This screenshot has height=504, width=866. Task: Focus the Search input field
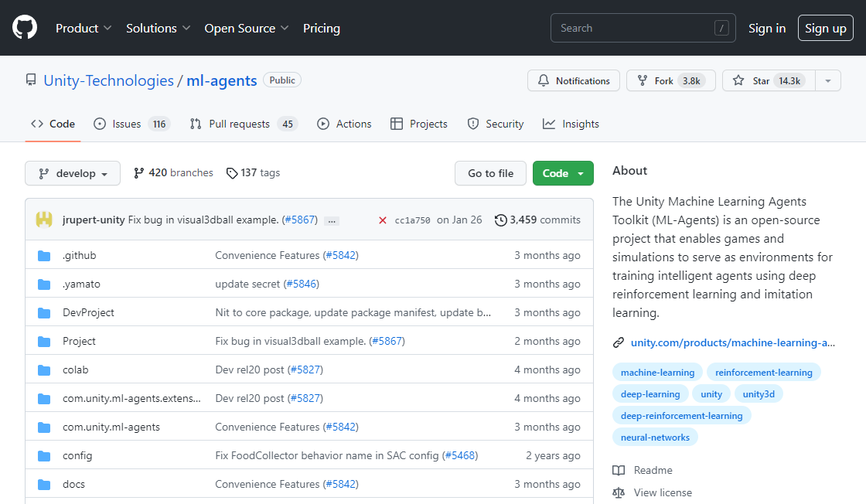point(634,28)
